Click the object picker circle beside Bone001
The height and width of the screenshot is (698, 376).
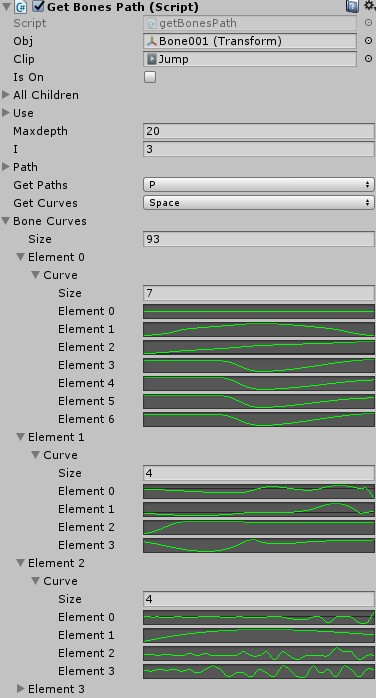pyautogui.click(x=368, y=41)
